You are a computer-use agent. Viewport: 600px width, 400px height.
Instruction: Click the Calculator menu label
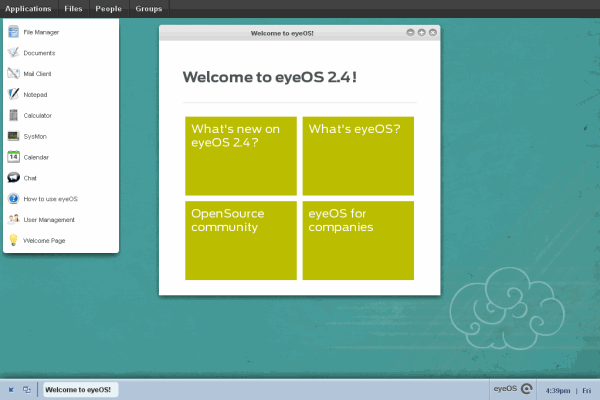click(38, 116)
